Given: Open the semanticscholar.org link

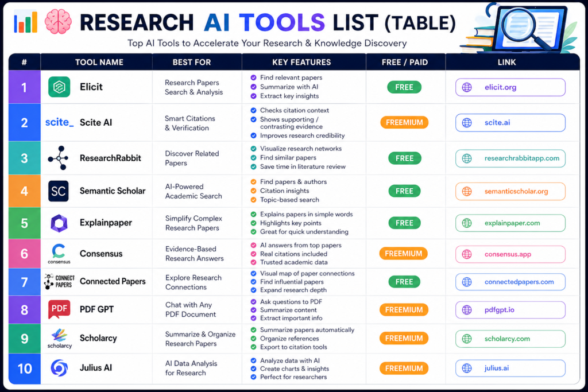Looking at the screenshot, I should (x=510, y=192).
